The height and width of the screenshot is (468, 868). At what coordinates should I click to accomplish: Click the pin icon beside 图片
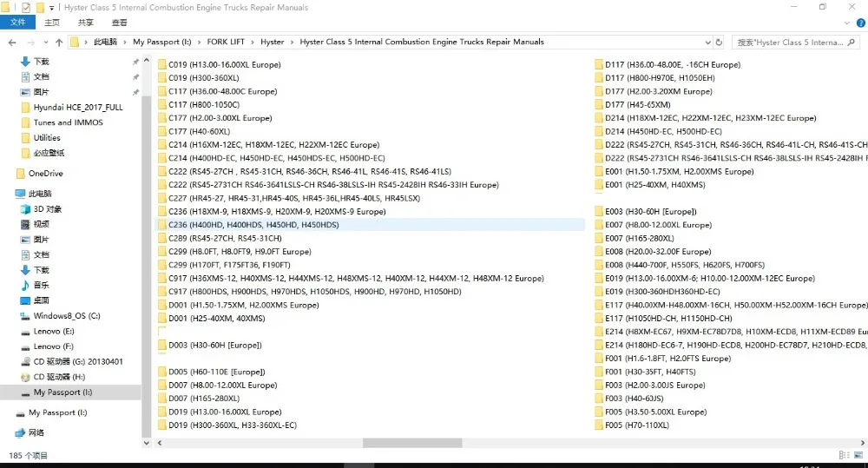click(135, 92)
